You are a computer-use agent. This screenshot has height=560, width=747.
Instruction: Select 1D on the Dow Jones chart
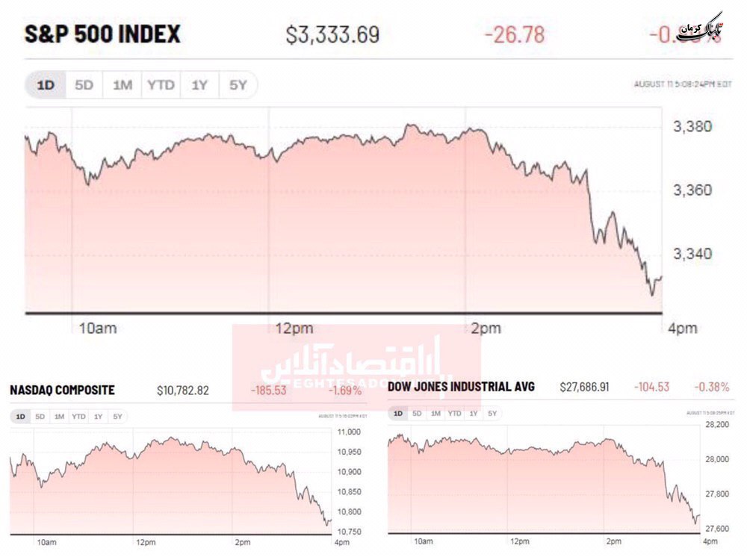(398, 414)
